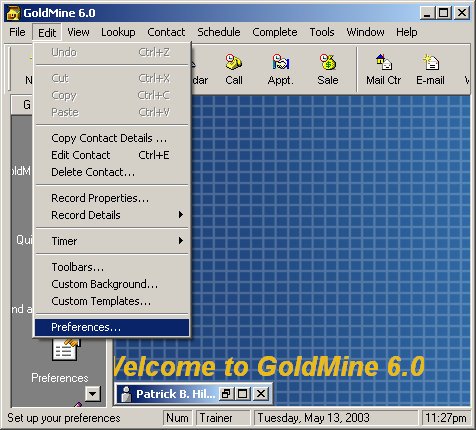The height and width of the screenshot is (430, 476).
Task: Select Delete Contact... menu entry
Action: (x=112, y=172)
